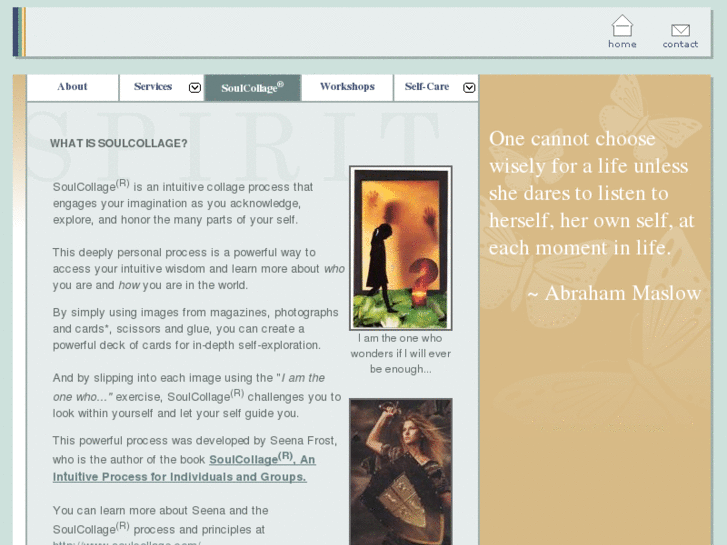Open the home text link
The width and height of the screenshot is (727, 545).
click(622, 44)
